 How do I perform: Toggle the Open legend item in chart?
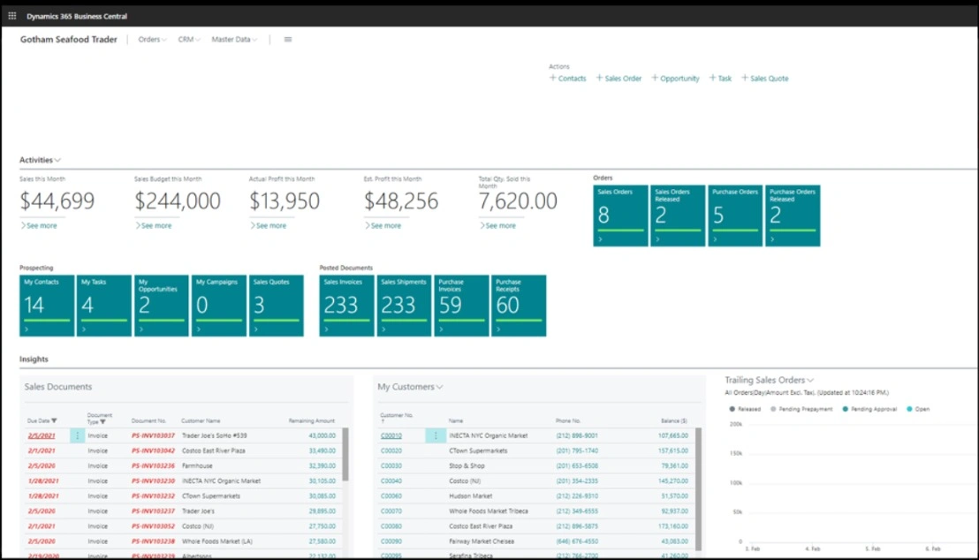point(918,409)
